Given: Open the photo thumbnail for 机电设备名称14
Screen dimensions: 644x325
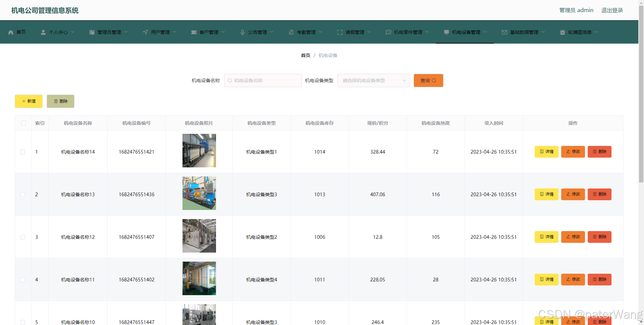Looking at the screenshot, I should tap(199, 151).
